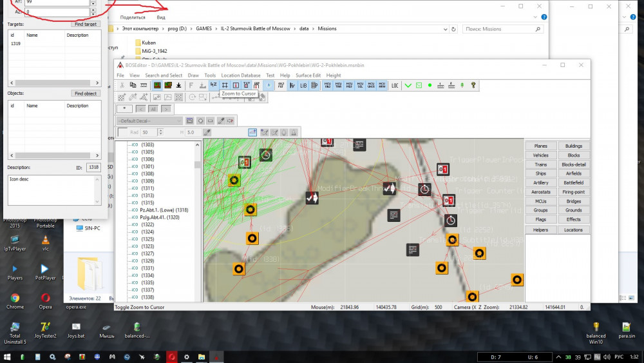Click the scissors cut icon
Viewport: 644px width, 363px height.
(122, 85)
